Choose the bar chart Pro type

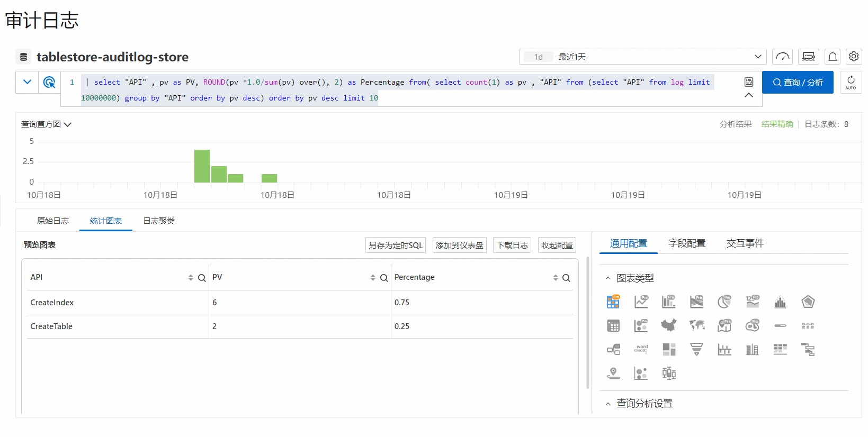click(669, 302)
